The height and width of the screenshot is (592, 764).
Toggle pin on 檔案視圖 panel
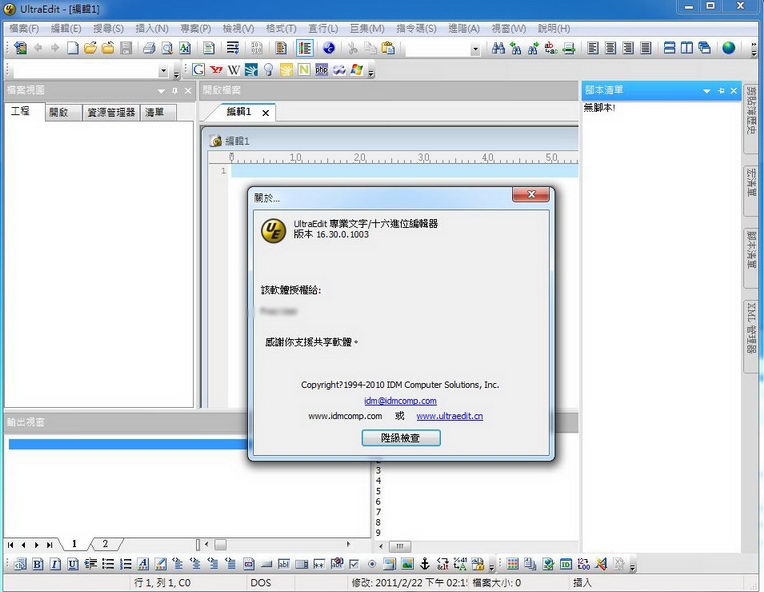(174, 91)
